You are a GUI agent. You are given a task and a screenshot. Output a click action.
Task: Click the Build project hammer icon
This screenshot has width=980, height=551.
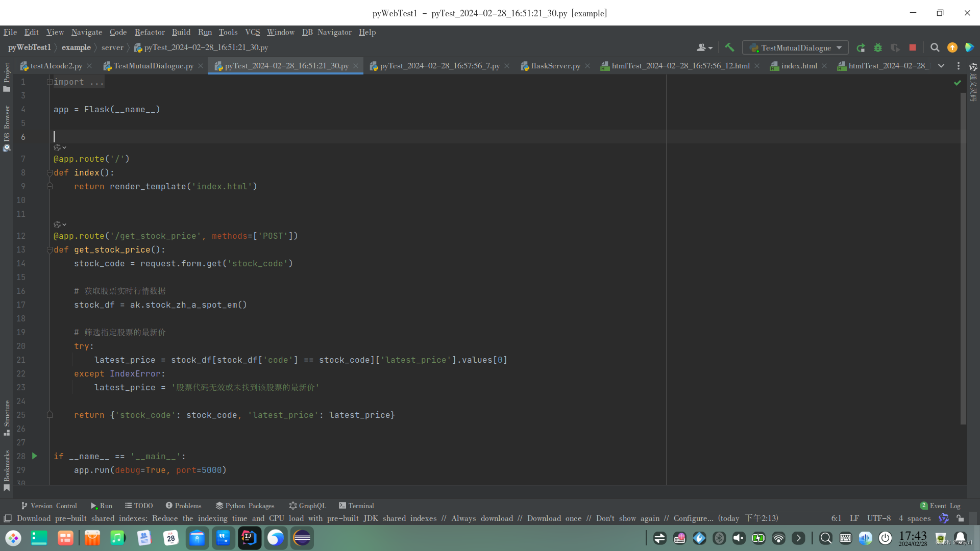(x=729, y=47)
